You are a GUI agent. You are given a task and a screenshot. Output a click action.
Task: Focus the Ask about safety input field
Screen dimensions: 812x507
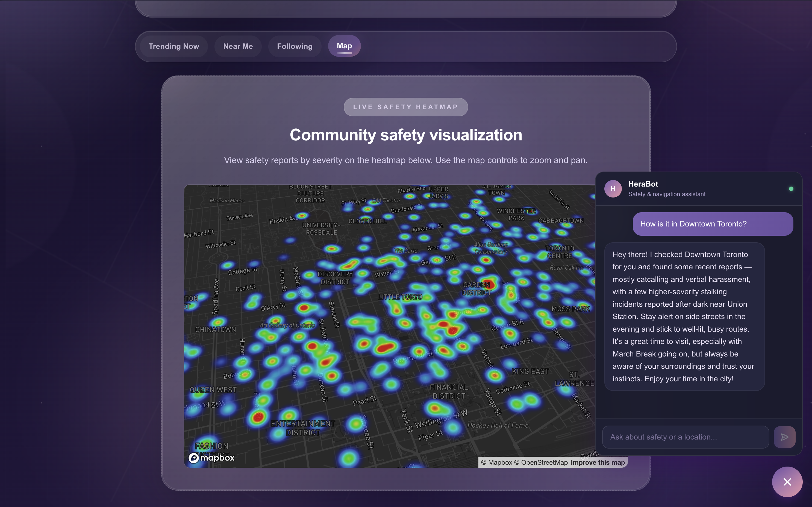coord(685,437)
